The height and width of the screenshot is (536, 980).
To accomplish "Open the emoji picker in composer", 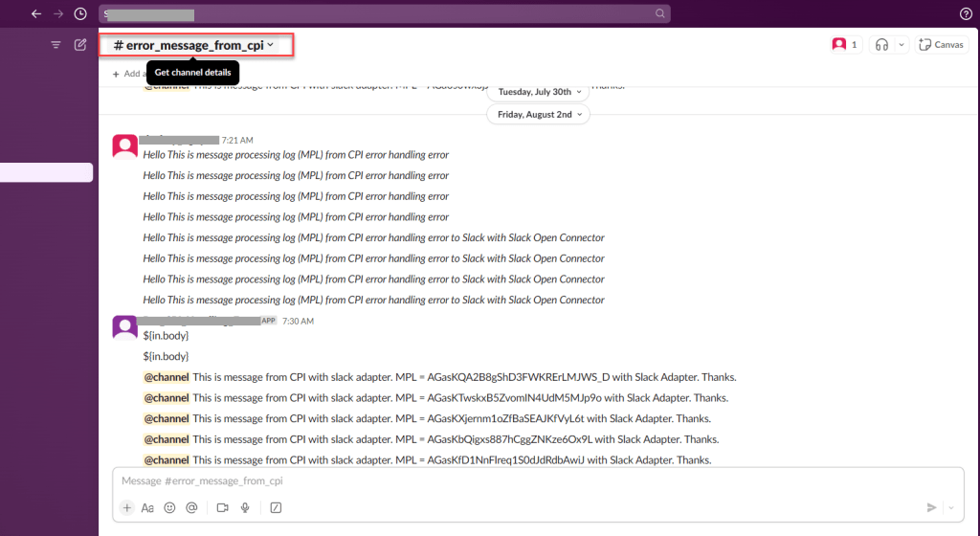I will 169,507.
